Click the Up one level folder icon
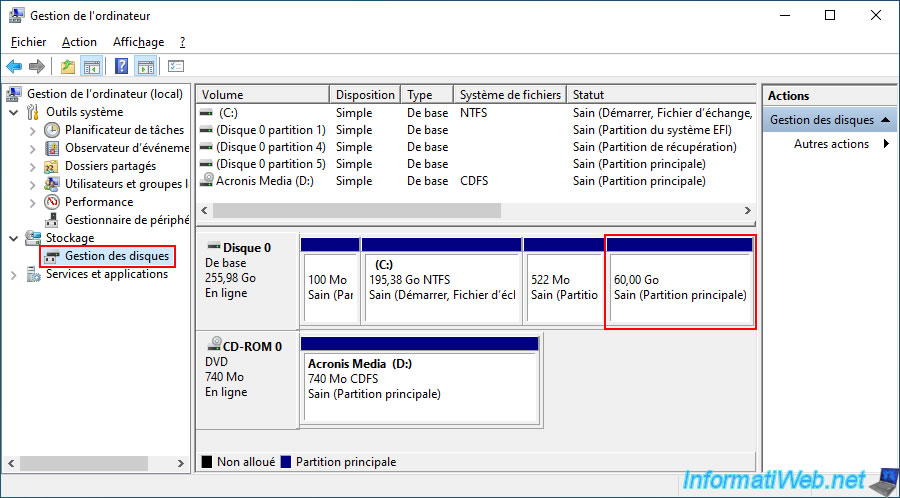Image resolution: width=900 pixels, height=498 pixels. [x=67, y=67]
